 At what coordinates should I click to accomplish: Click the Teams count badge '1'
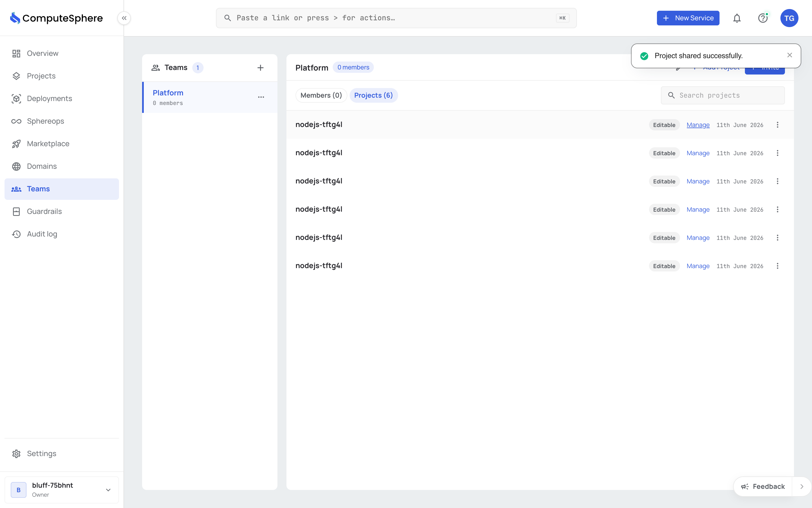click(198, 68)
